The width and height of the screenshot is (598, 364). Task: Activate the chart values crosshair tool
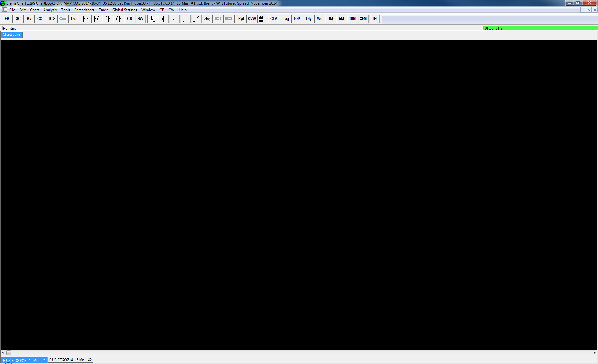click(x=164, y=19)
